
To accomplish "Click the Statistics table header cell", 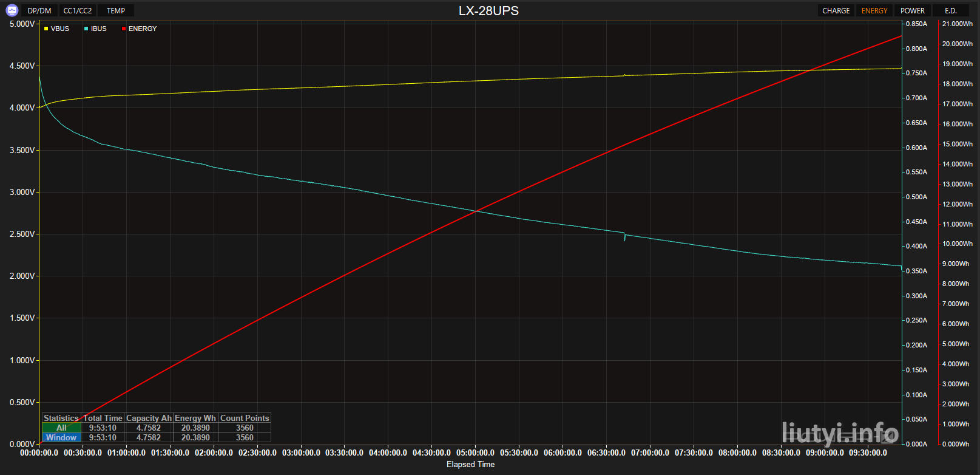I will point(61,418).
